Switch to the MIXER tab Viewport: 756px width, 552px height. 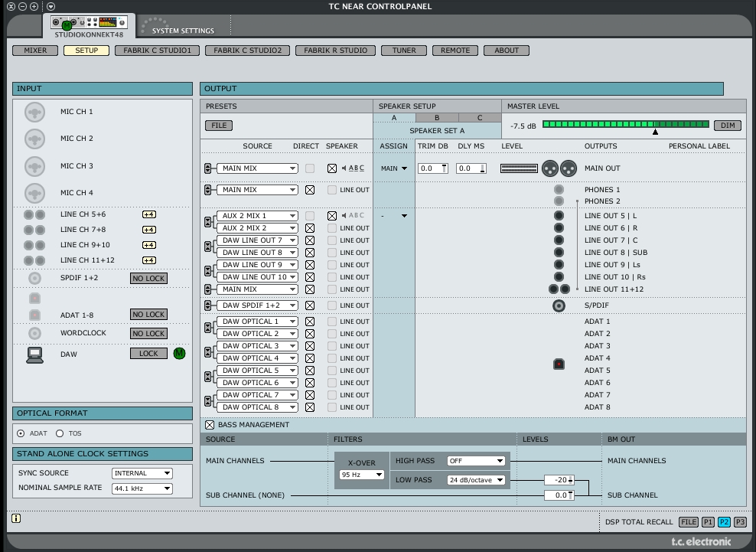tap(36, 51)
